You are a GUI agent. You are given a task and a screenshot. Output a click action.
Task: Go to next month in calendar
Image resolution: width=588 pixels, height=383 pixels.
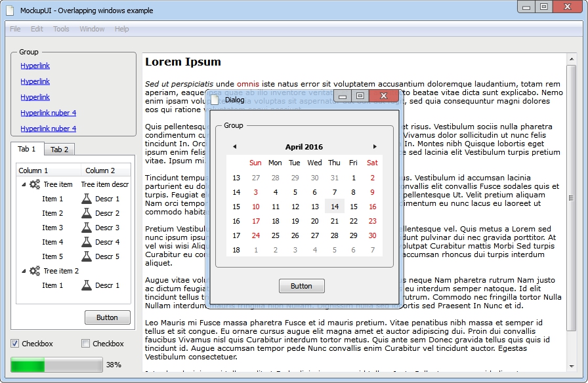pyautogui.click(x=375, y=147)
